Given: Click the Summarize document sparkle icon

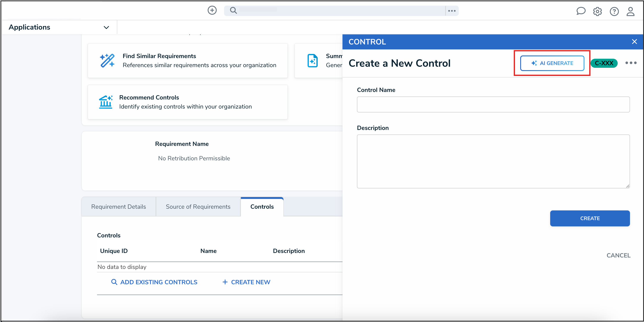Looking at the screenshot, I should 312,61.
